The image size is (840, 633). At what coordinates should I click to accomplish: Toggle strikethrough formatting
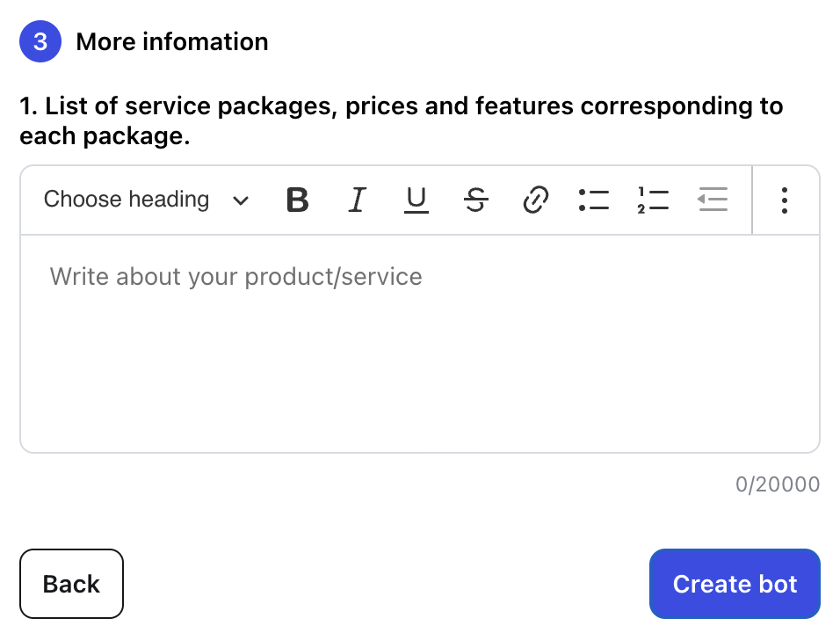[x=475, y=200]
